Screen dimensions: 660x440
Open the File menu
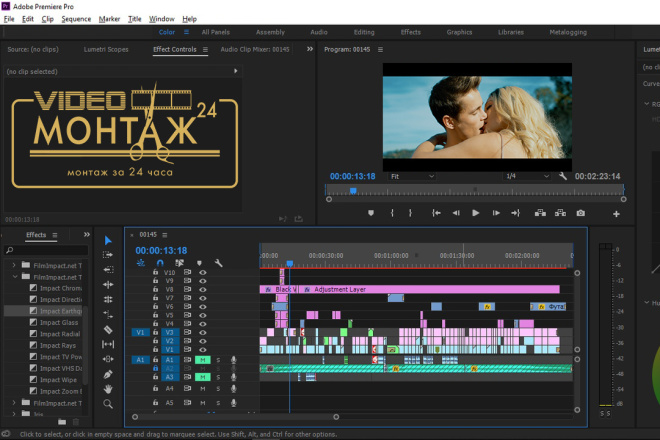pyautogui.click(x=9, y=19)
